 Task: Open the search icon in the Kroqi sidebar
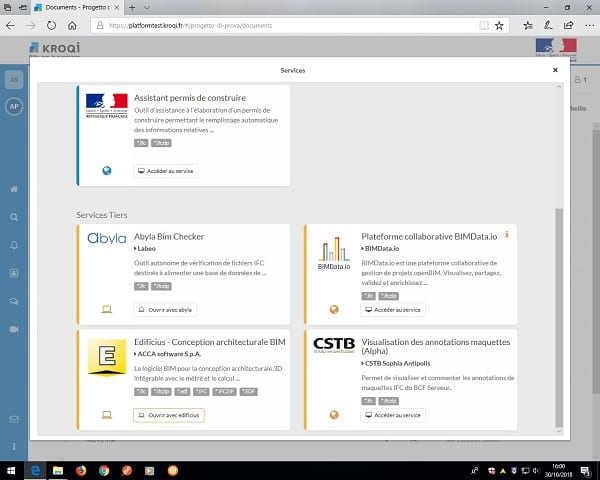(14, 217)
